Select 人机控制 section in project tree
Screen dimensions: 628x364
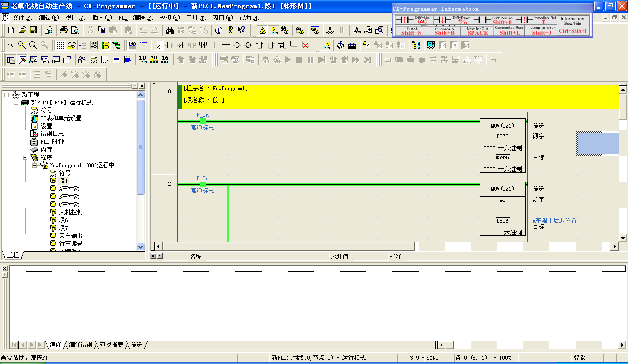[x=71, y=212]
